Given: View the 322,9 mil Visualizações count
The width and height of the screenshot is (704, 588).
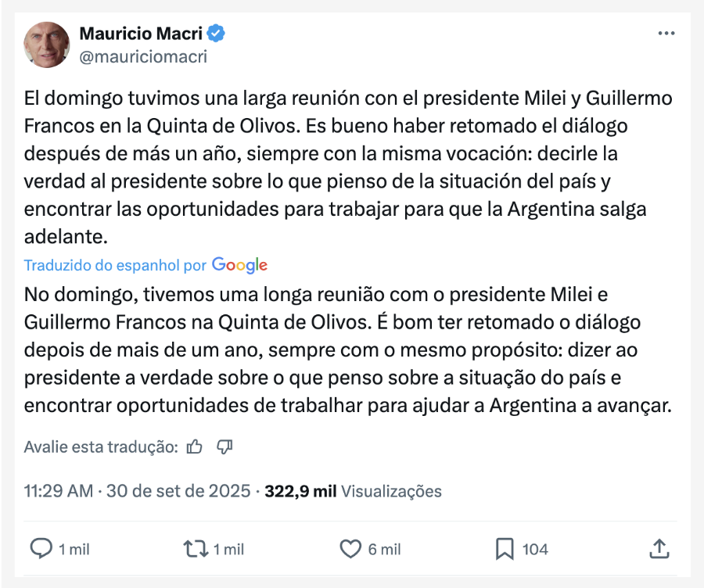Looking at the screenshot, I should click(353, 492).
